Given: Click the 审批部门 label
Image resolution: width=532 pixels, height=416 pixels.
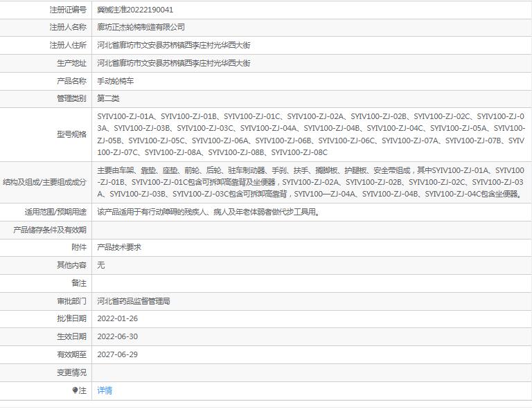Looking at the screenshot, I should pos(71,301).
